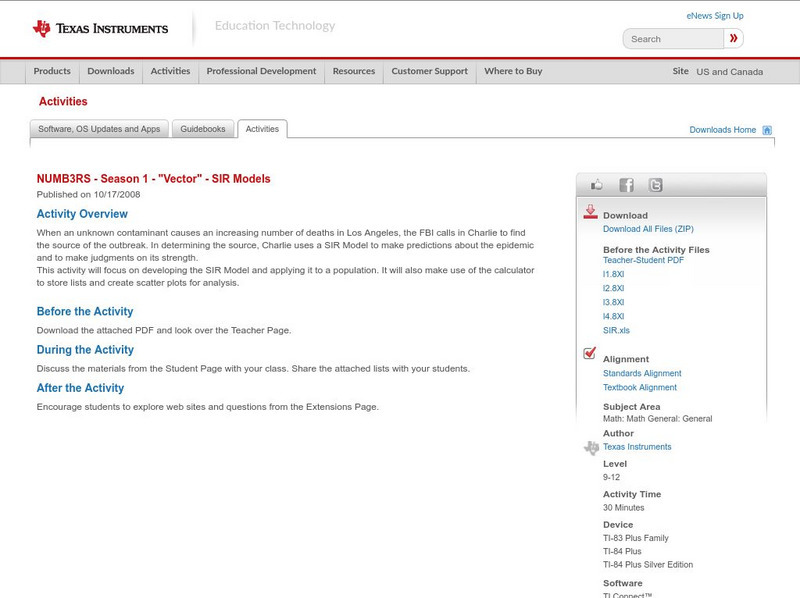Click the TI-83 Plus Family device entry
Viewport: 800px width, 598px height.
(x=636, y=538)
